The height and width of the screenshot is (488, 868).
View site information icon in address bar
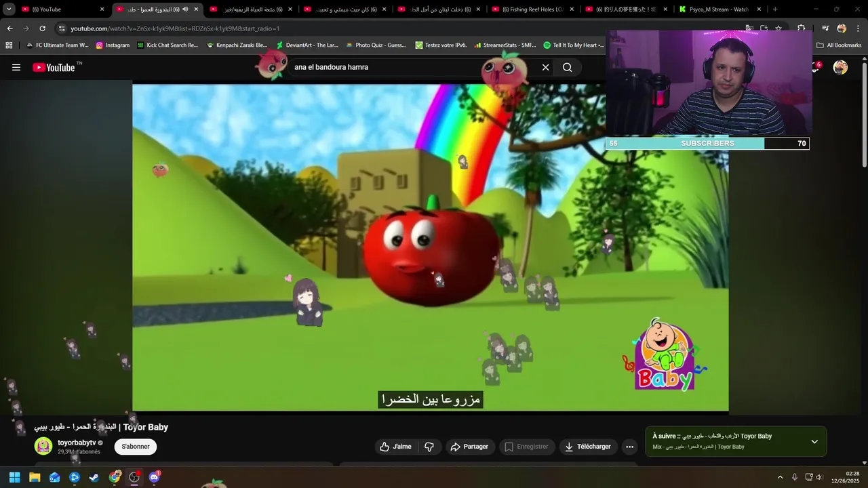coord(62,28)
